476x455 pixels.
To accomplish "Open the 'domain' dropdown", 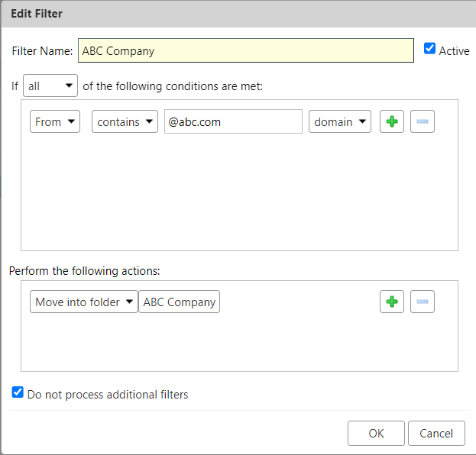I will (x=339, y=121).
